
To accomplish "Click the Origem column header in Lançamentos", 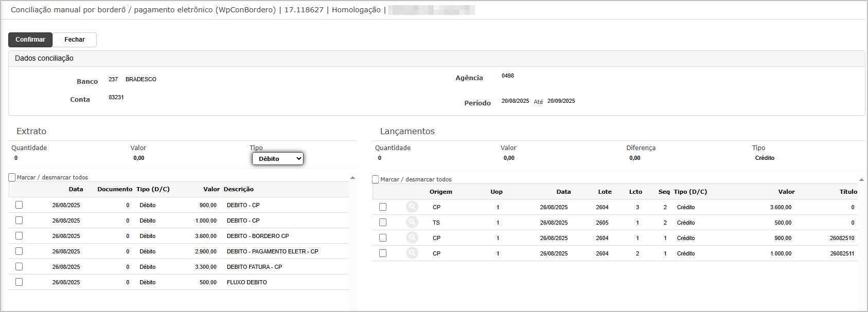I will point(441,192).
